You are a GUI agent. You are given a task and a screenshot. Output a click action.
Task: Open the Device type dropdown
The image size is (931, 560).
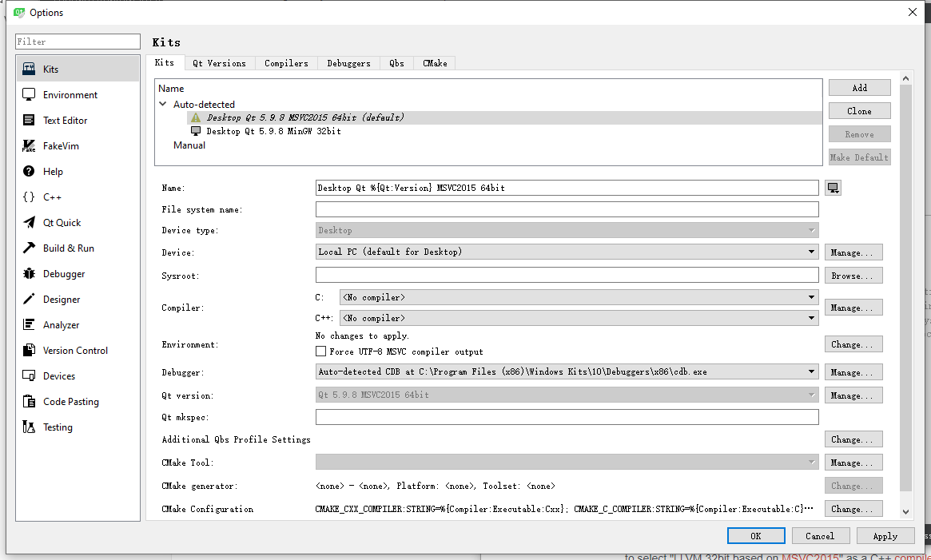pyautogui.click(x=567, y=230)
